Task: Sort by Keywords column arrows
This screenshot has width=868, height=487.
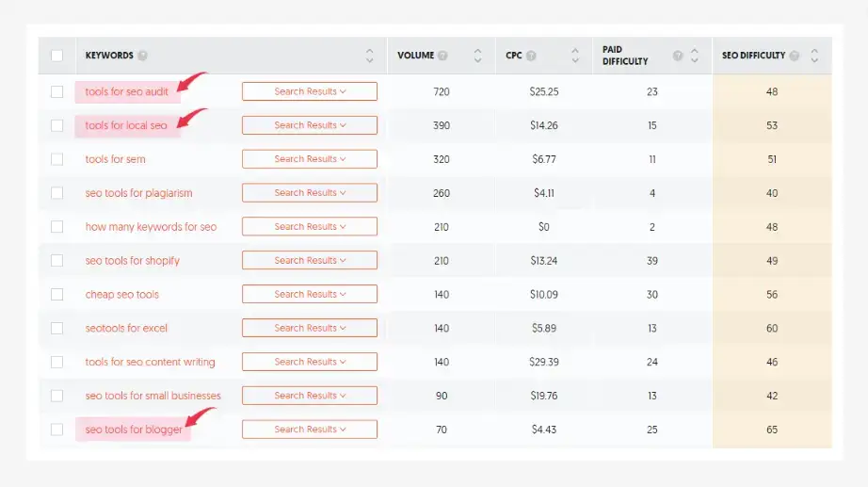Action: click(x=369, y=56)
